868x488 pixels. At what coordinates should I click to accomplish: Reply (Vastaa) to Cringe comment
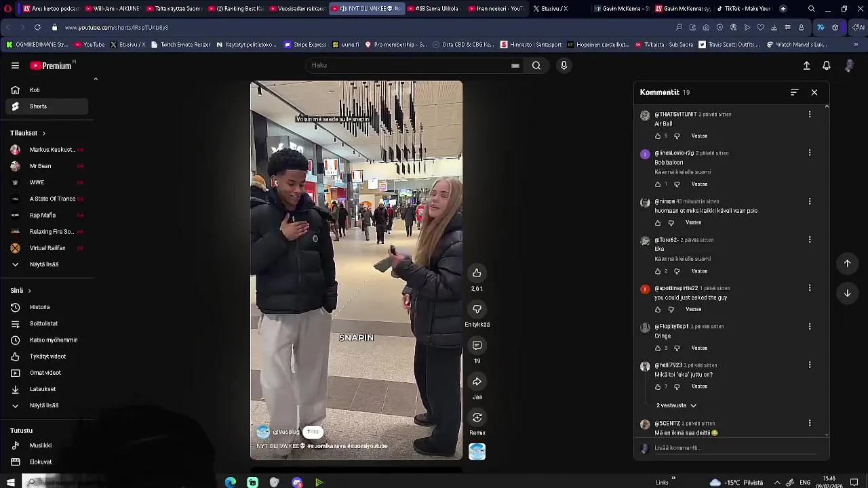(699, 348)
